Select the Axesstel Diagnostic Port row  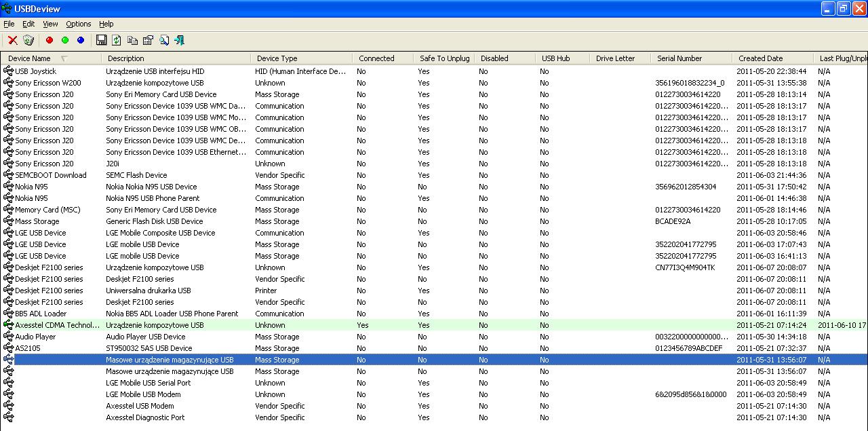click(x=434, y=417)
